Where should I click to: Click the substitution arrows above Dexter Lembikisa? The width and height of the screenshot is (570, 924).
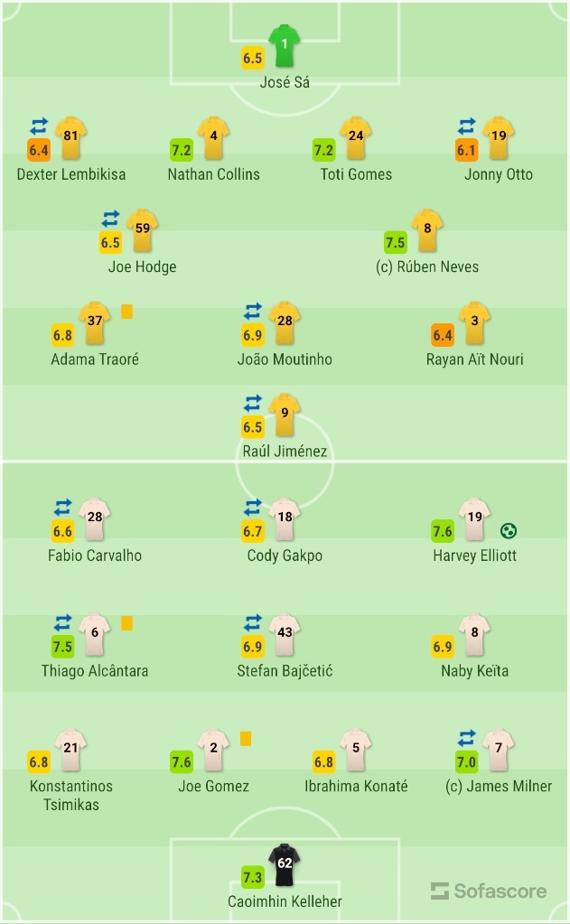(x=39, y=126)
